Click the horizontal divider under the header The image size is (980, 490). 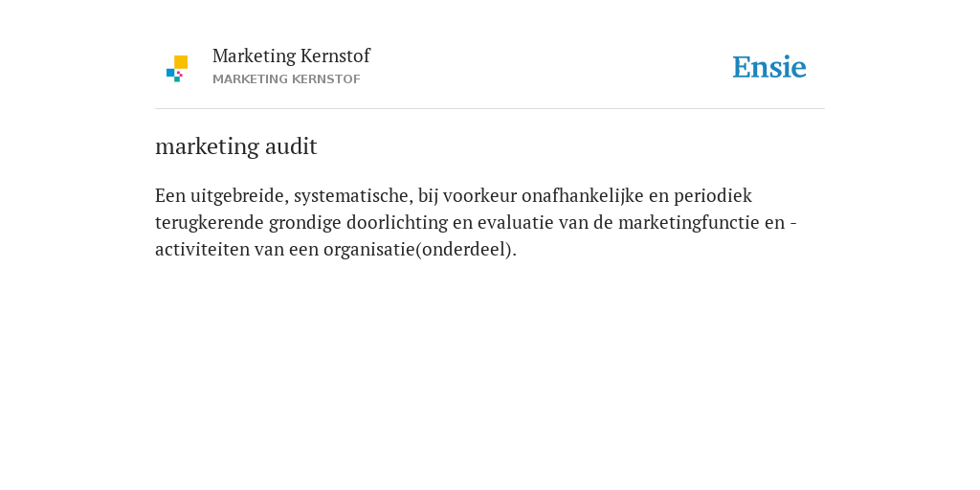click(x=490, y=109)
